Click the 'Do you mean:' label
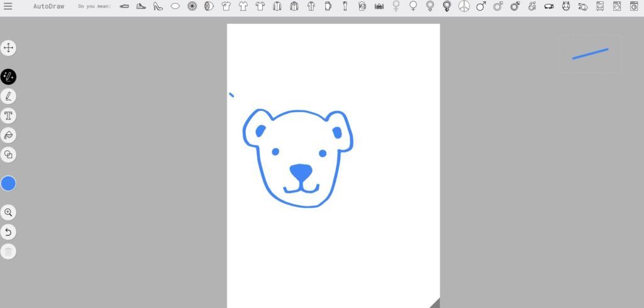 [x=94, y=6]
